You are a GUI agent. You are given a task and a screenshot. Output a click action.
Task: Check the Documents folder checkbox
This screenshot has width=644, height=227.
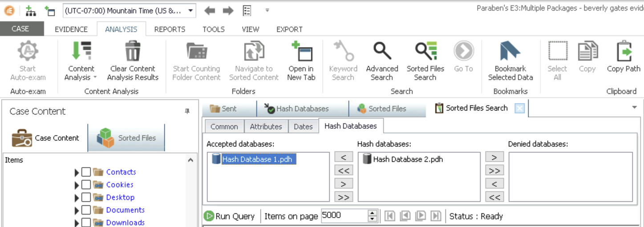coord(86,210)
